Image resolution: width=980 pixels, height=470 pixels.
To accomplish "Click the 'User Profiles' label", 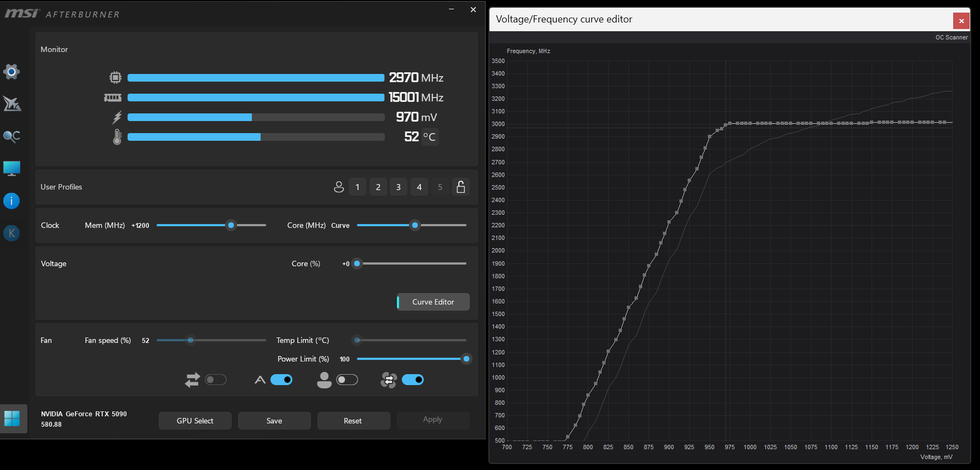I will click(61, 187).
